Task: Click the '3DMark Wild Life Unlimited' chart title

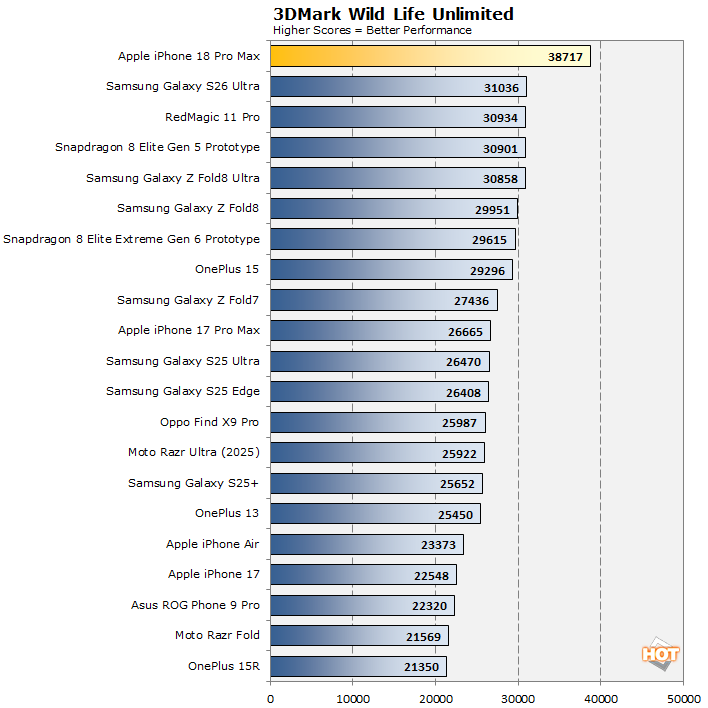Action: pos(393,14)
